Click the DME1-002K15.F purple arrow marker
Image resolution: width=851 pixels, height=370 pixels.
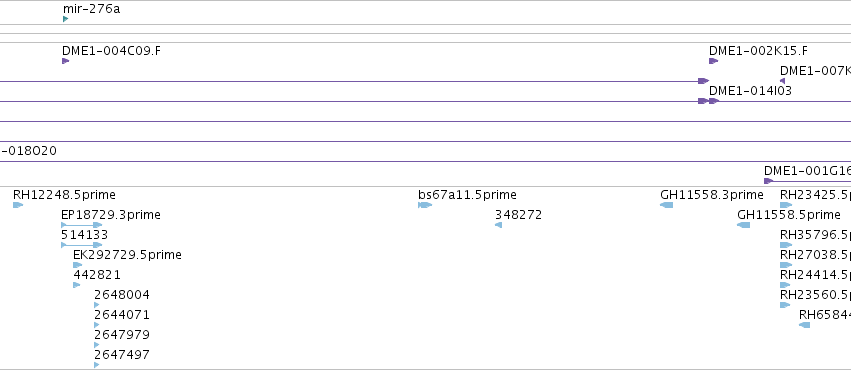pos(713,61)
